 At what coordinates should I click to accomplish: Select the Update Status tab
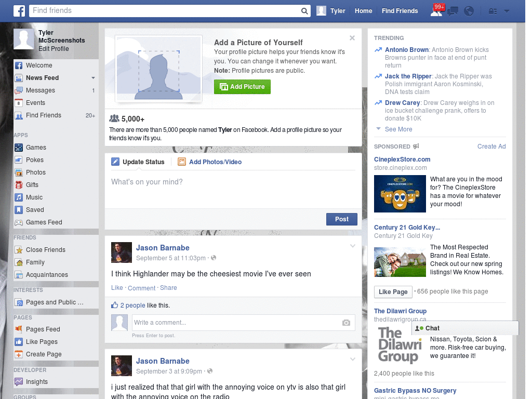[138, 162]
